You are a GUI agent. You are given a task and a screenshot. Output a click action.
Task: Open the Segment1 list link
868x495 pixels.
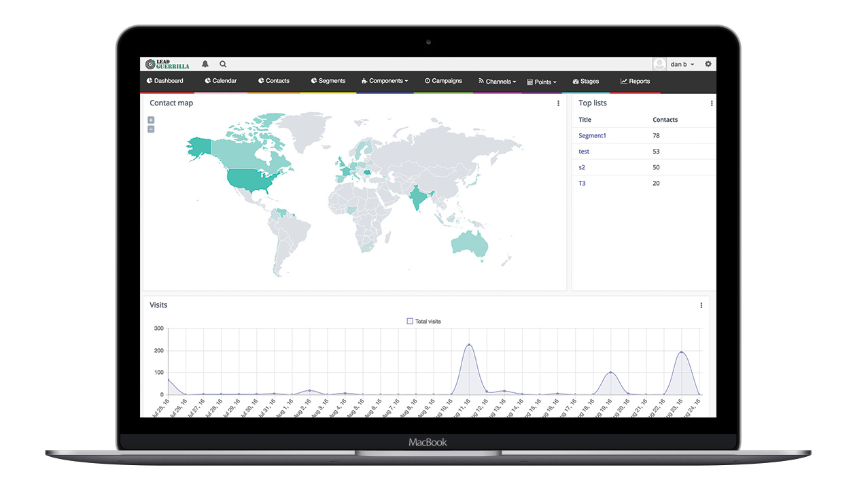pos(592,135)
